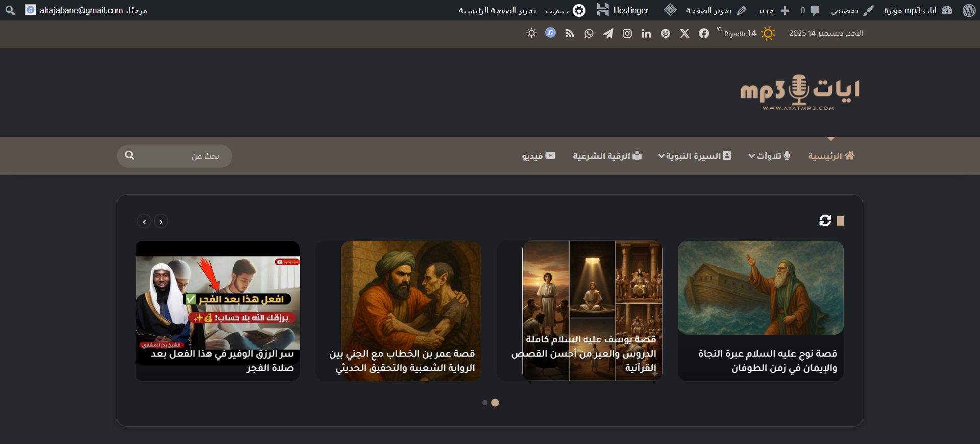
Task: Open the X (Twitter) social icon
Action: [684, 33]
